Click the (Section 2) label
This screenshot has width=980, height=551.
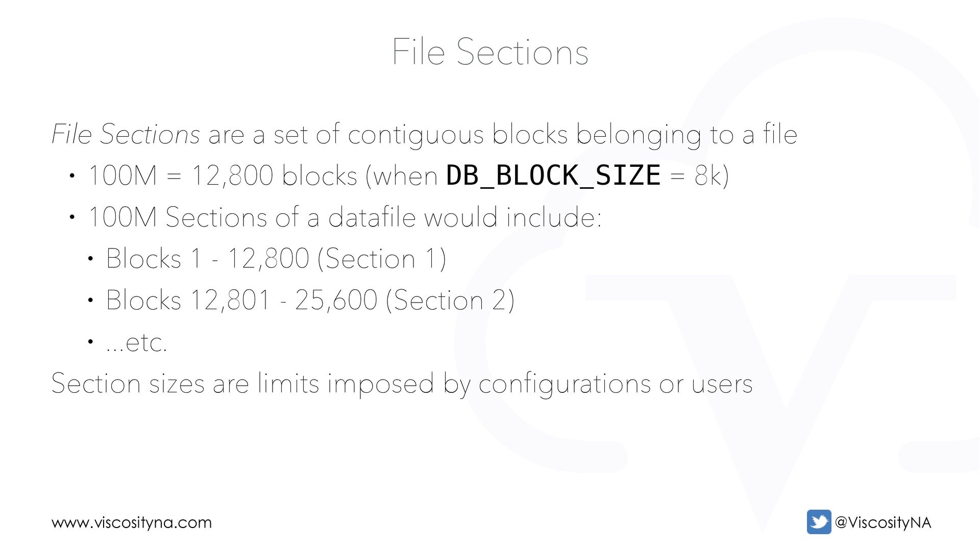450,300
